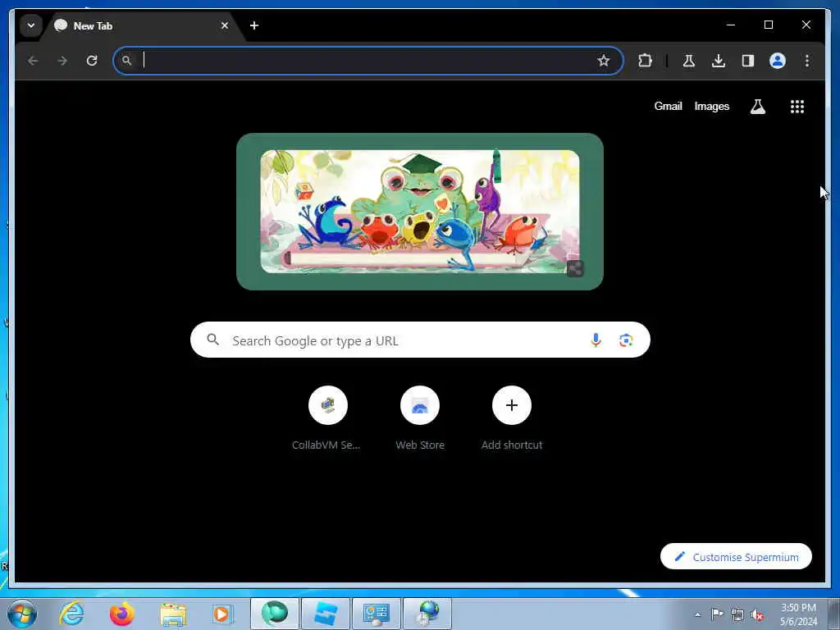Focus the browser address bar
Screen dimensions: 840x630
pos(368,61)
